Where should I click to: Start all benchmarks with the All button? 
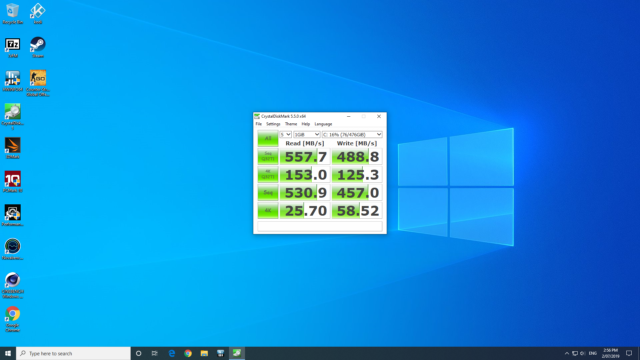[268, 138]
